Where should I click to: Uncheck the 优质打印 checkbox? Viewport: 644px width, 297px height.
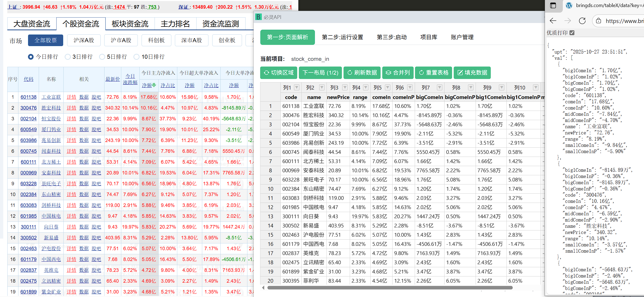point(572,32)
